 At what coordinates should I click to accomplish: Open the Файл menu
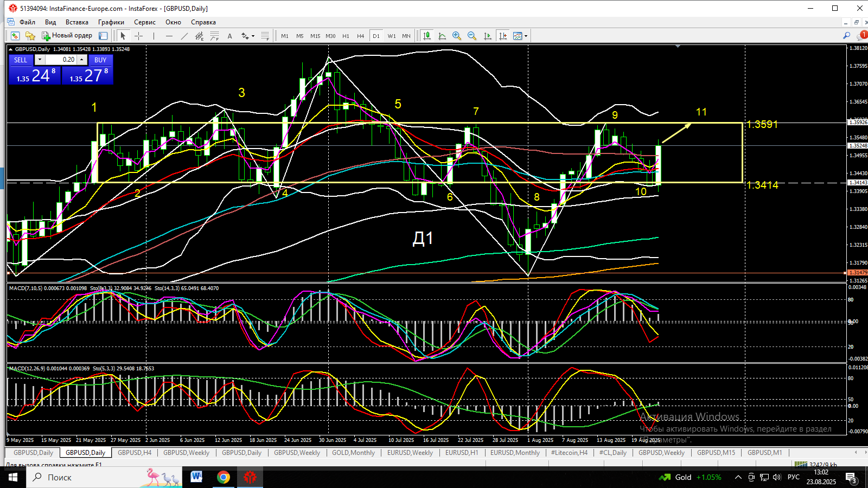27,22
